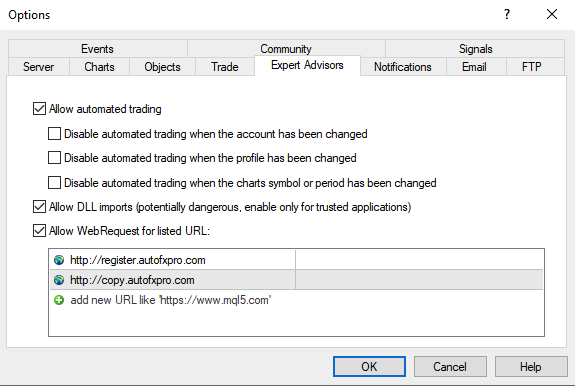Open the Charts tab
Screen dimensions: 575x386
pos(99,67)
